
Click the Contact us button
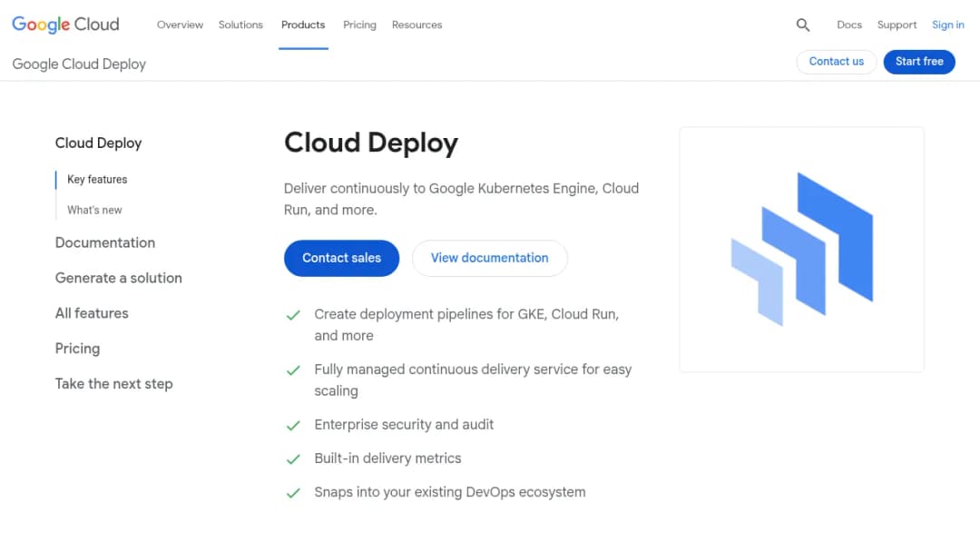[x=837, y=62]
